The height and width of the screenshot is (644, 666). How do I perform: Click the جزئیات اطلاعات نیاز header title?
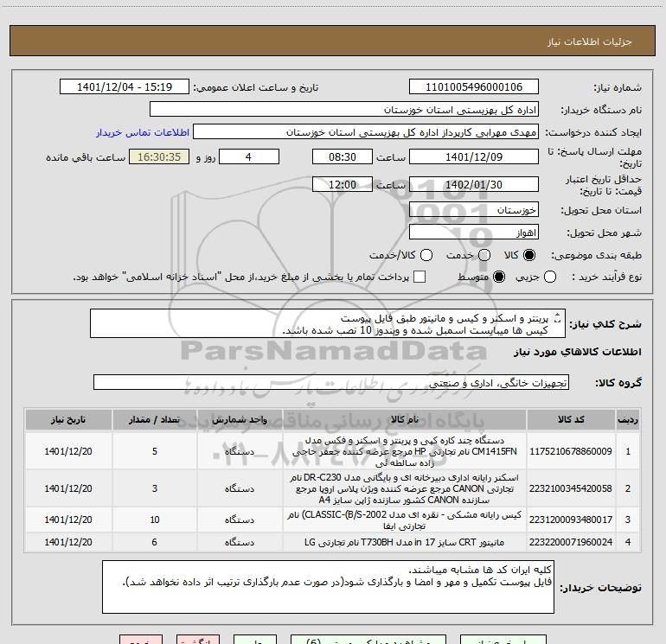(589, 41)
